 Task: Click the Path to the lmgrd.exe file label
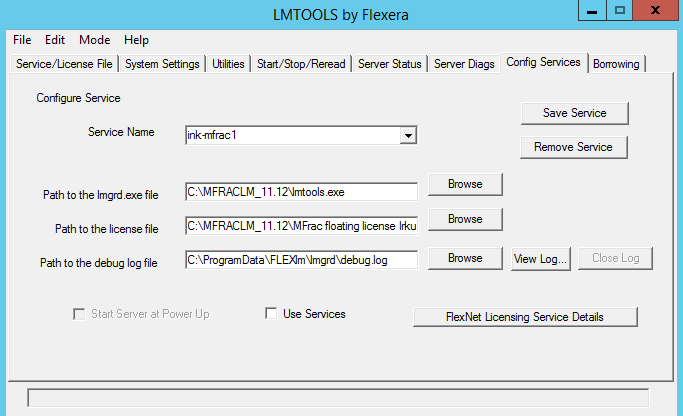click(x=101, y=195)
